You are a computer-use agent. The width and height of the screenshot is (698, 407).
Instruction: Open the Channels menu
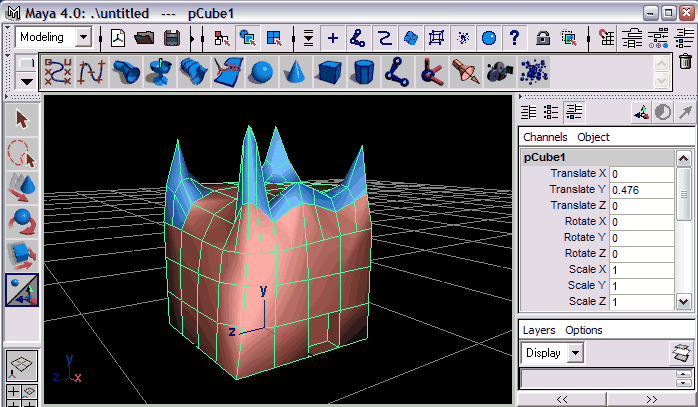click(545, 137)
